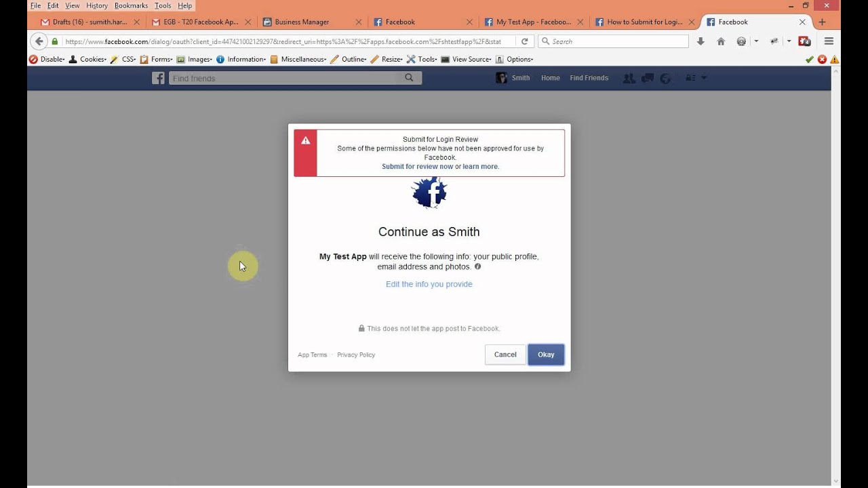
Task: Open the Outline developer toolbar dropdown
Action: [x=348, y=59]
